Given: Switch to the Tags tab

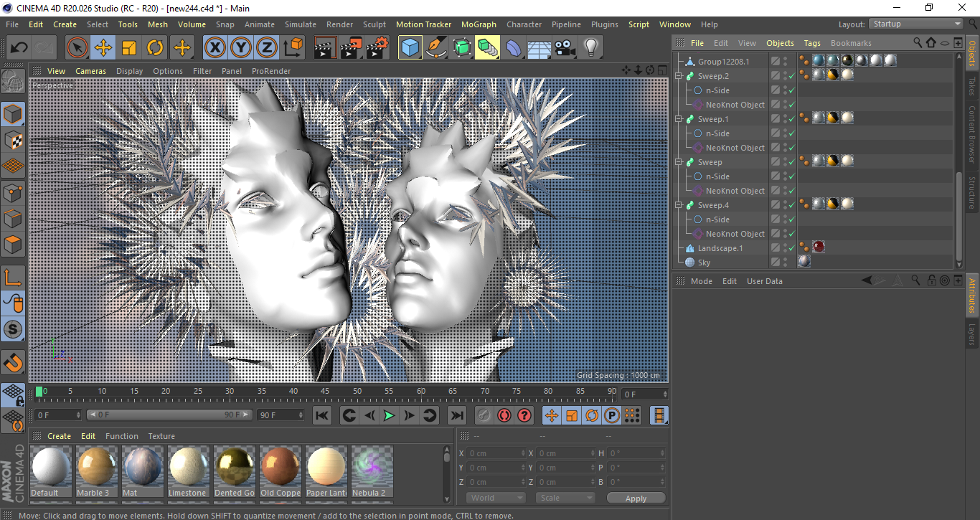Looking at the screenshot, I should pos(812,43).
